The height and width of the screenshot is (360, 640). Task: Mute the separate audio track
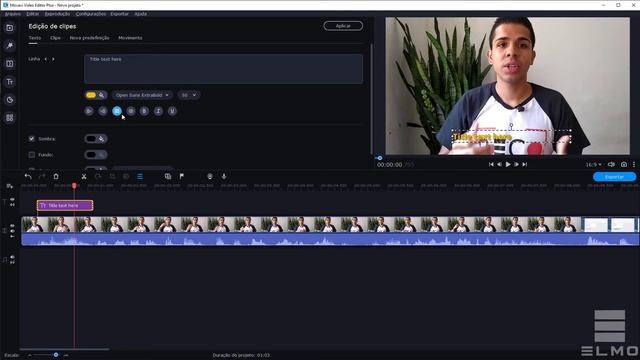(13, 257)
